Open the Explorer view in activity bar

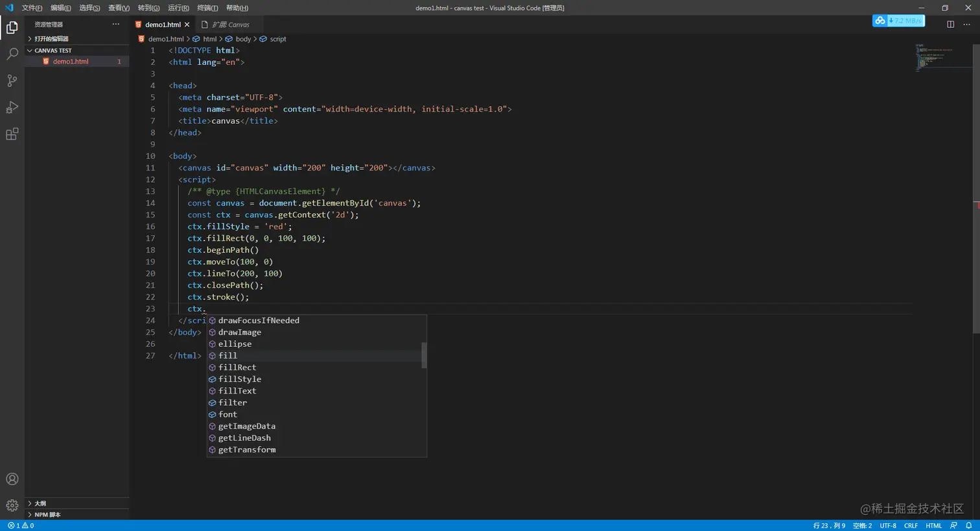coord(12,27)
